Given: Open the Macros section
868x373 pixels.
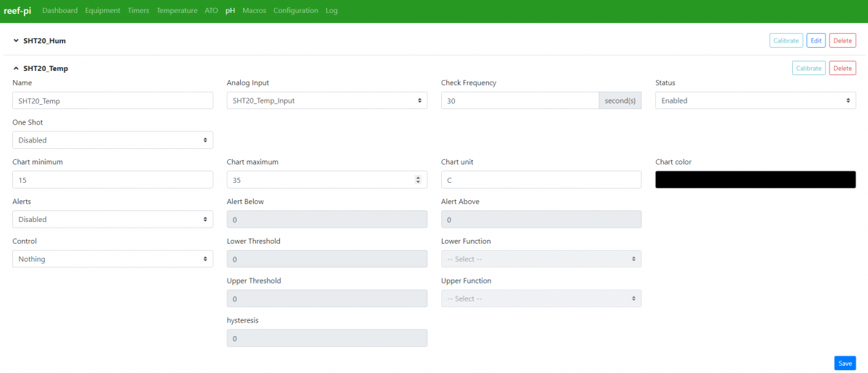Looking at the screenshot, I should click(255, 11).
